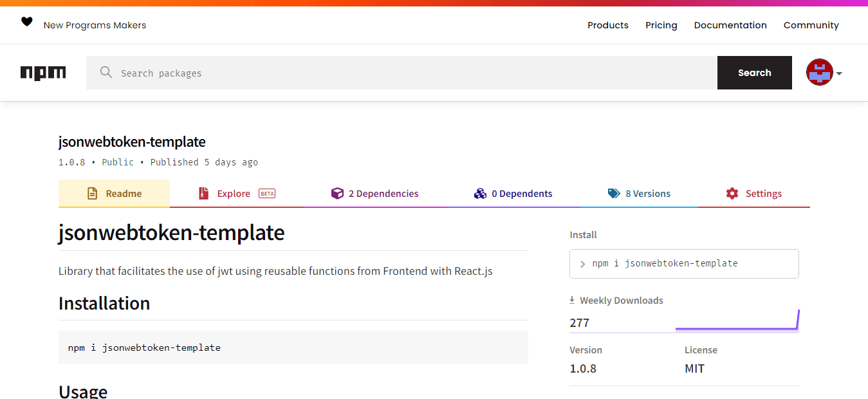This screenshot has width=868, height=399.
Task: Open the package Settings tab
Action: coord(753,194)
